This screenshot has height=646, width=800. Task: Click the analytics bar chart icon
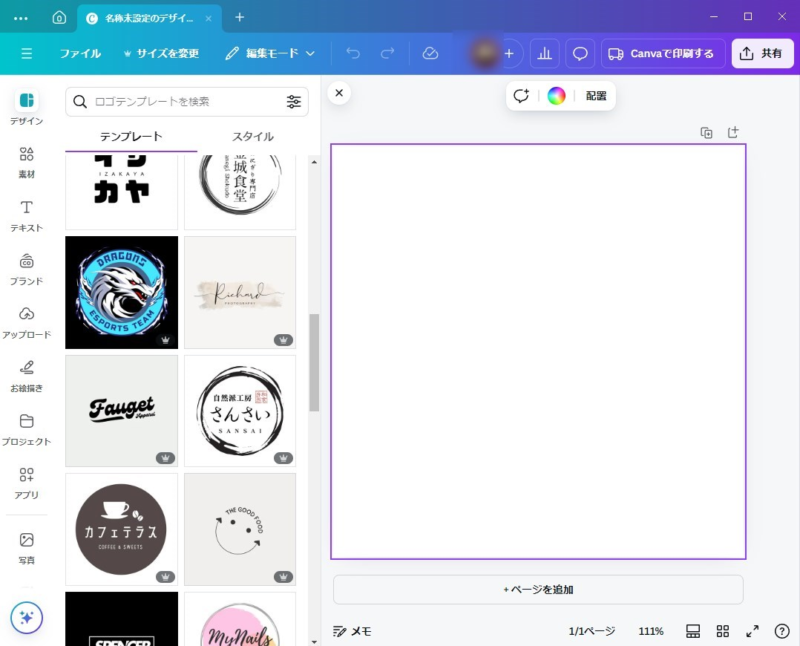point(544,53)
